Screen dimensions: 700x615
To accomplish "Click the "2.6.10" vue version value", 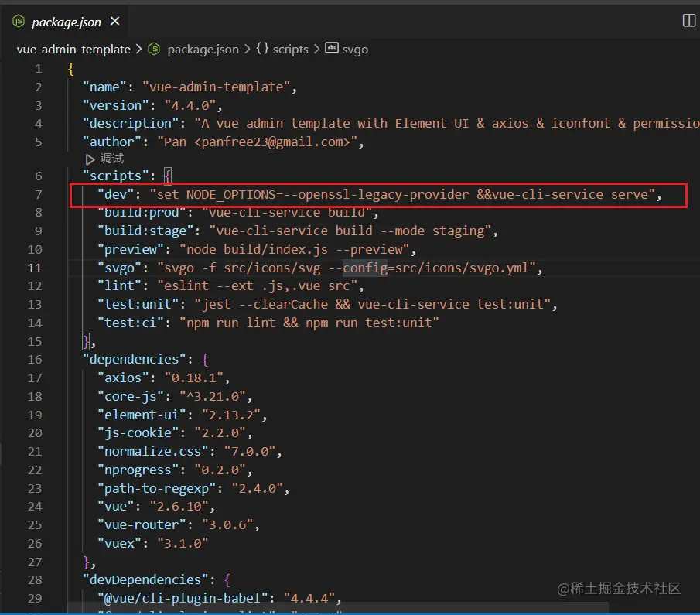I will coord(179,507).
